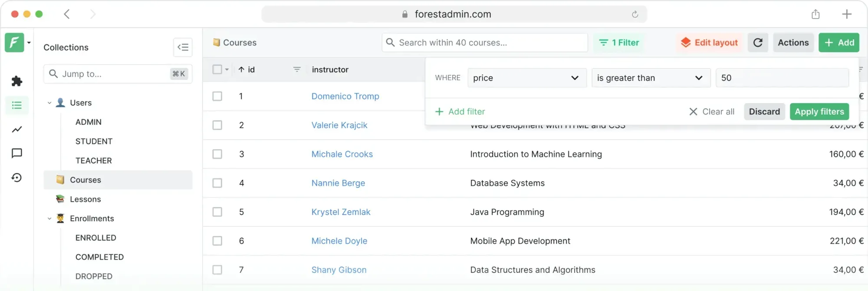This screenshot has width=868, height=291.
Task: Click the browser back arrow
Action: pos(67,14)
